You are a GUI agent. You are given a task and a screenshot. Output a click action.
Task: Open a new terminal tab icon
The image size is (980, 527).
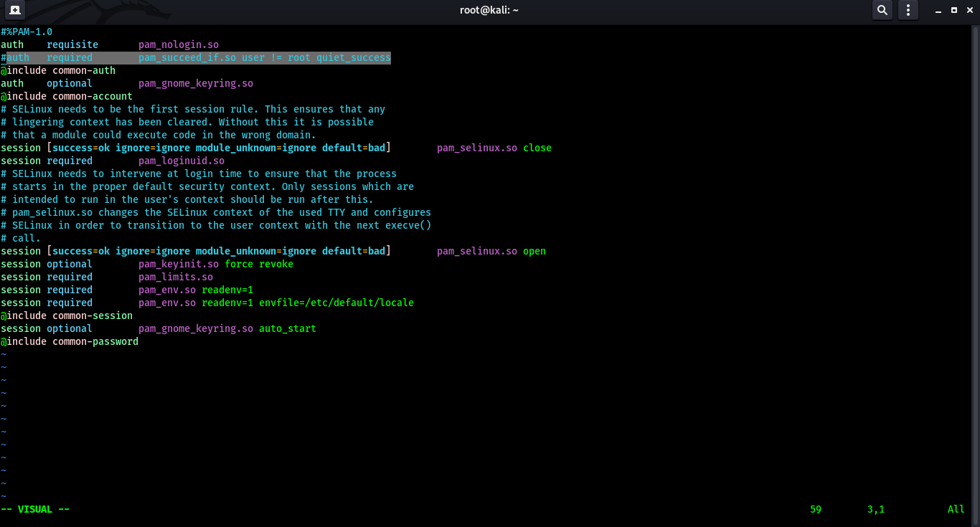(x=14, y=10)
